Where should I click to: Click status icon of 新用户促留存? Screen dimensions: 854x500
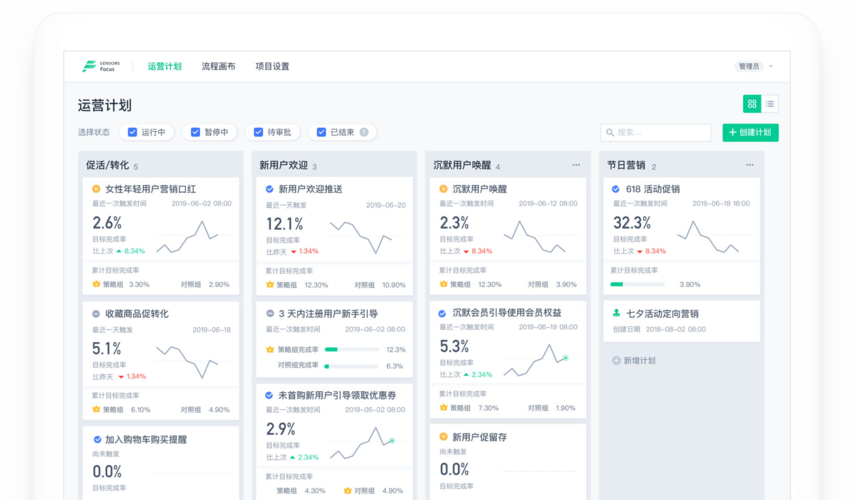coord(443,437)
